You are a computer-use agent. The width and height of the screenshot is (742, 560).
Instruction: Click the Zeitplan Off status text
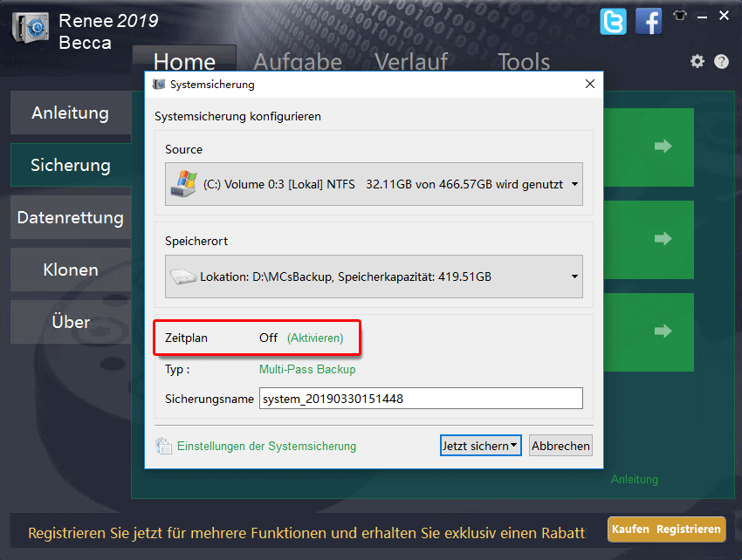pyautogui.click(x=268, y=338)
